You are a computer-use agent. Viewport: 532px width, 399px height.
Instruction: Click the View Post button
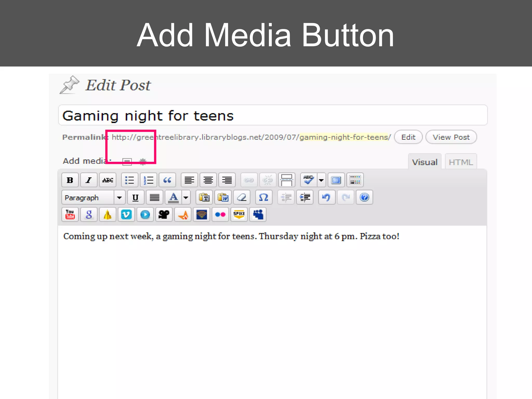[x=451, y=137]
